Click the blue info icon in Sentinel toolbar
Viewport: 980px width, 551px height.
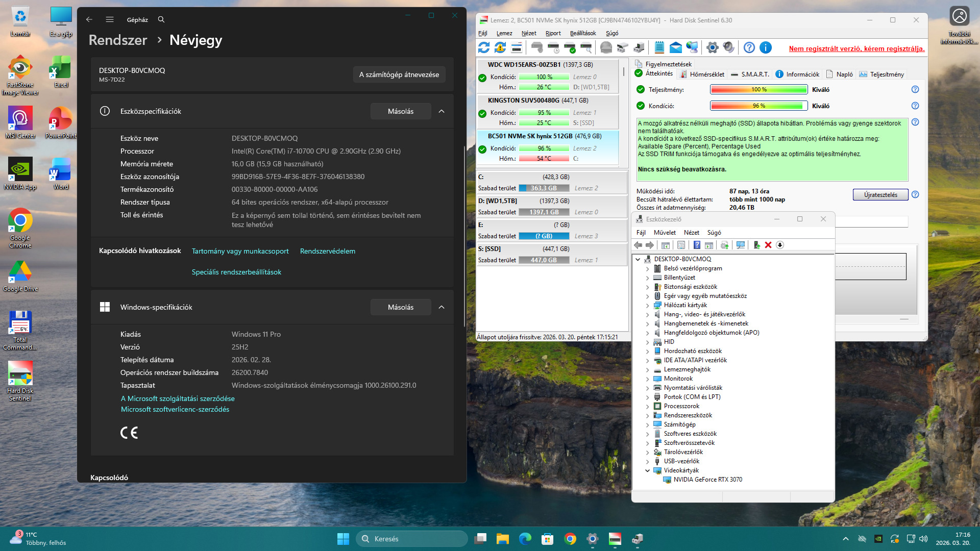pos(765,47)
